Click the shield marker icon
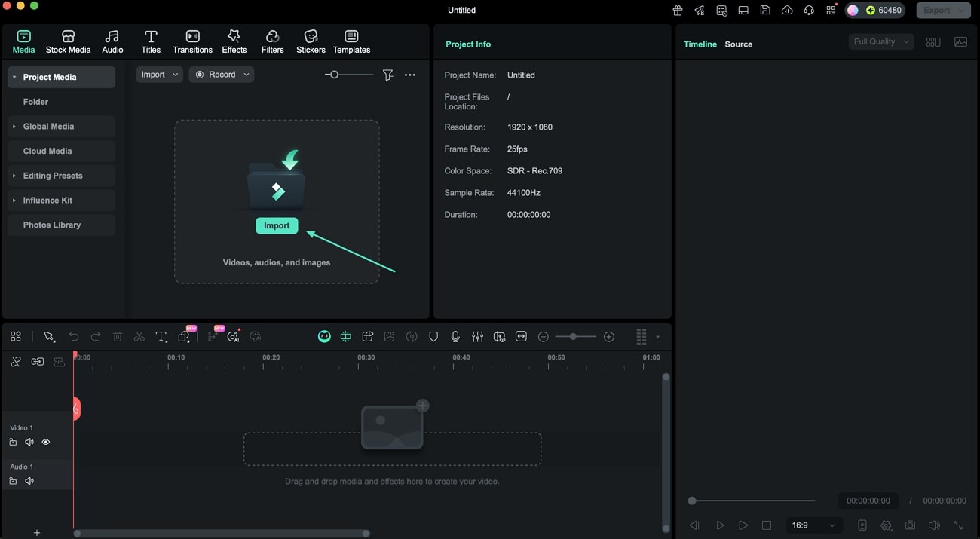Viewport: 980px width, 539px height. click(433, 337)
